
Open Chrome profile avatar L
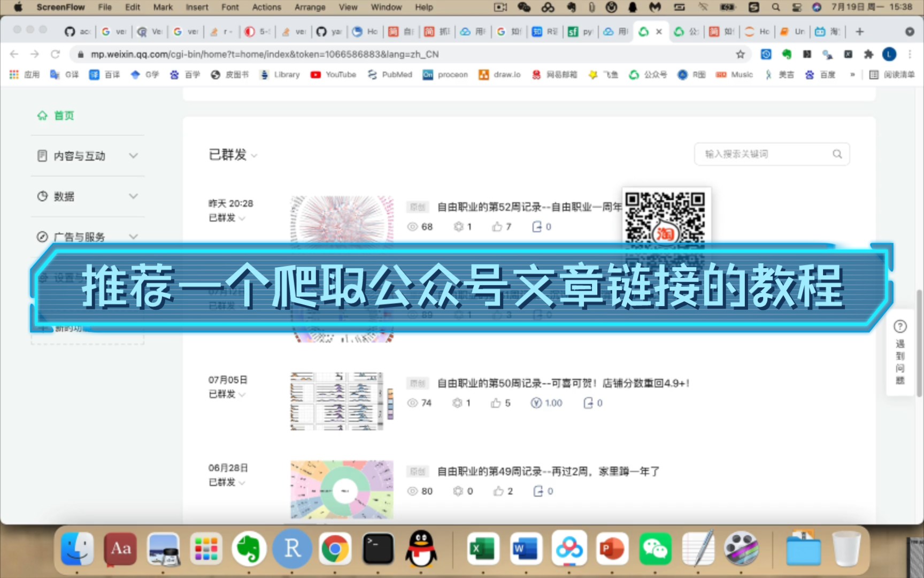click(x=889, y=54)
